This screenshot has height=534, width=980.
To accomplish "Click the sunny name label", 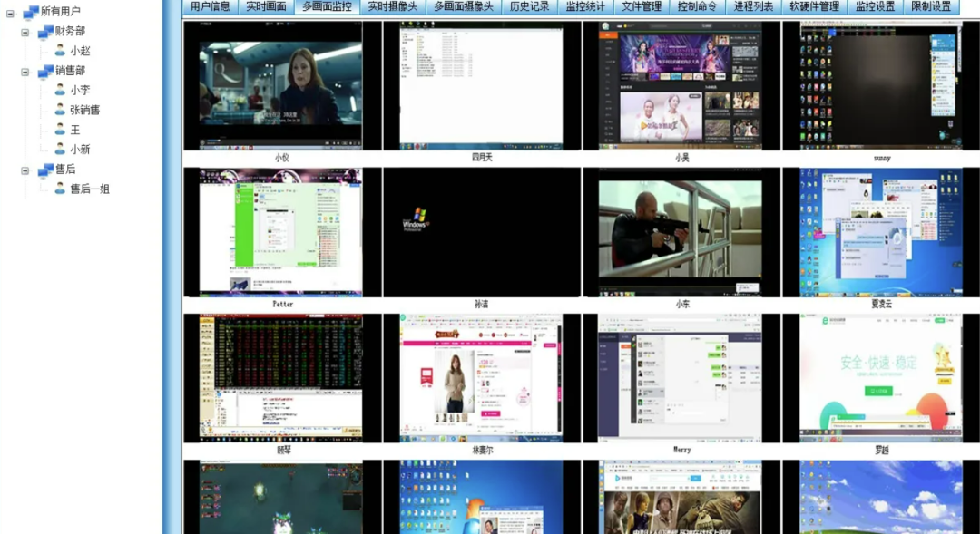I will (882, 158).
